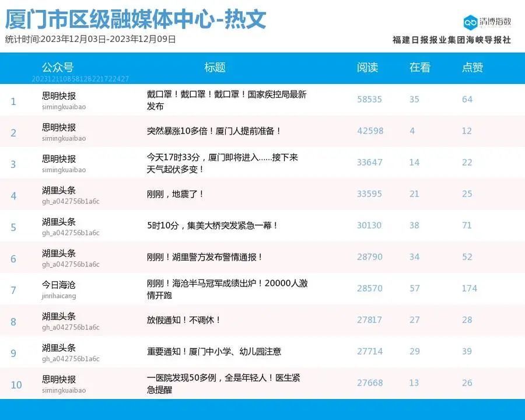Click the blue row number badge 1
Image resolution: width=525 pixels, height=420 pixels.
[x=13, y=101]
